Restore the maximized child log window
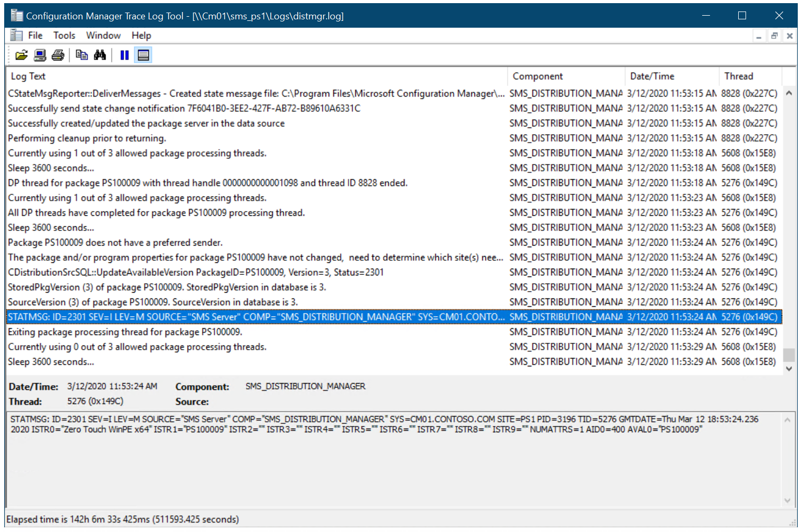The image size is (803, 532). (x=774, y=36)
